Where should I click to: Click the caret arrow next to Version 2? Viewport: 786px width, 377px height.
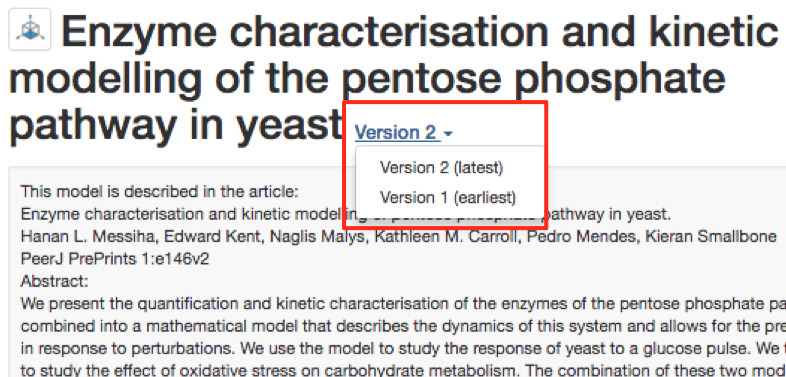point(448,134)
